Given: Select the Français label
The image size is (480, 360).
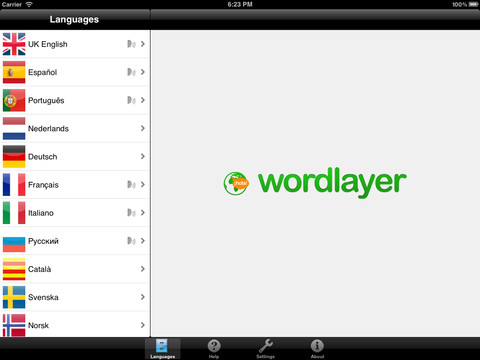Looking at the screenshot, I should 43,185.
